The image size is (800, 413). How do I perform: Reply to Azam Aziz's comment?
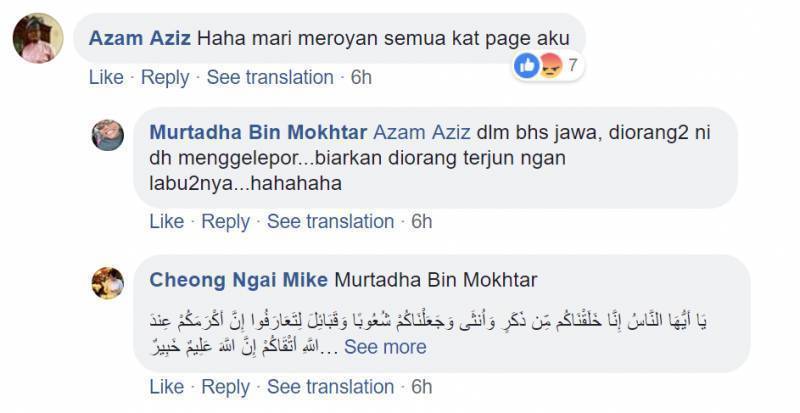(165, 78)
